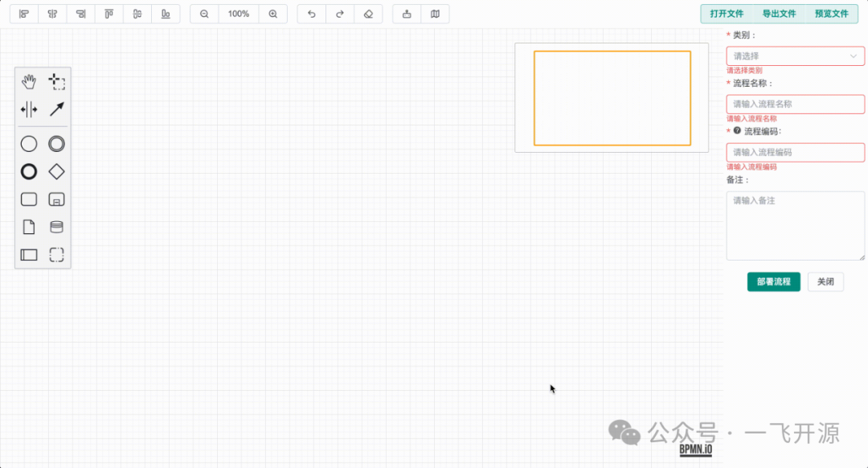The height and width of the screenshot is (468, 868).
Task: Activate the hand tool in palette
Action: tap(29, 81)
